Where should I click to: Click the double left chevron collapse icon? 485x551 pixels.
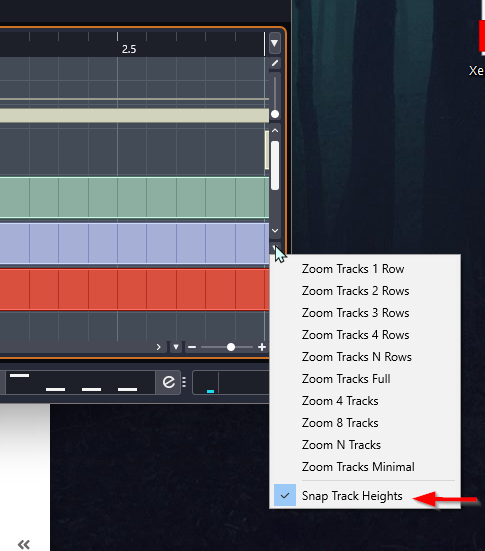tap(24, 544)
